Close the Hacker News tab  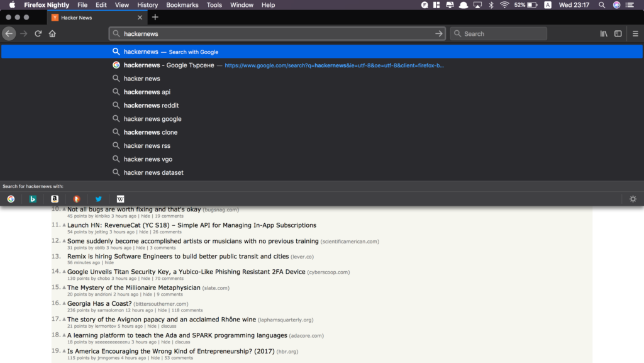(x=140, y=17)
